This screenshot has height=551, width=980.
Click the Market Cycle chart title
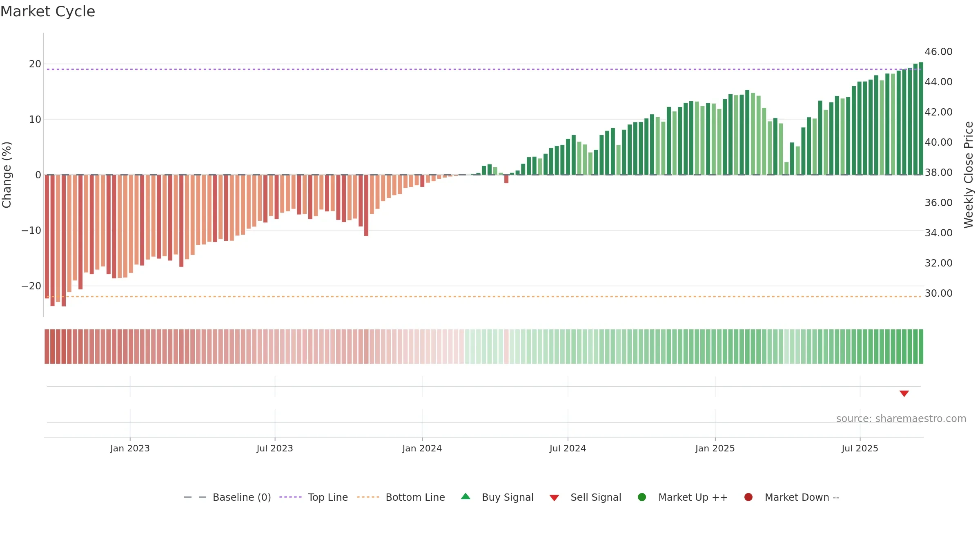48,11
